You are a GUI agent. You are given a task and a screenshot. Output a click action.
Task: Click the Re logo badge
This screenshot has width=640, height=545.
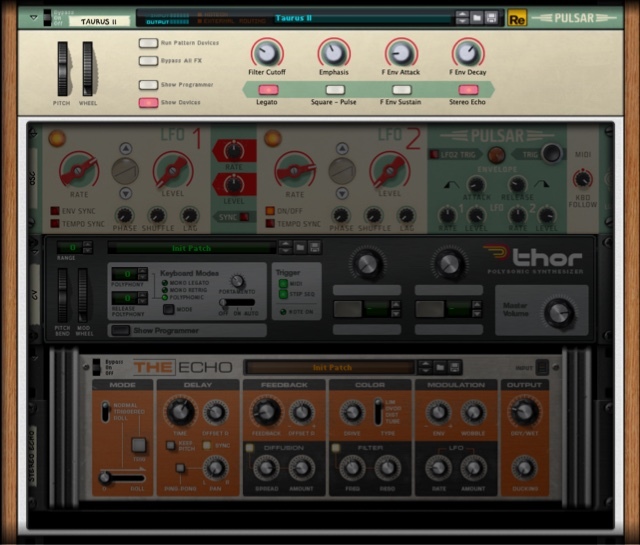517,19
